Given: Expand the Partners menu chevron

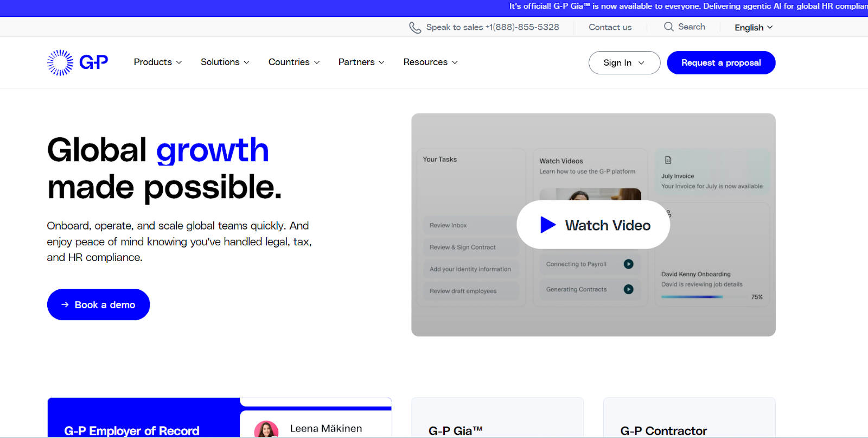Looking at the screenshot, I should pos(381,62).
